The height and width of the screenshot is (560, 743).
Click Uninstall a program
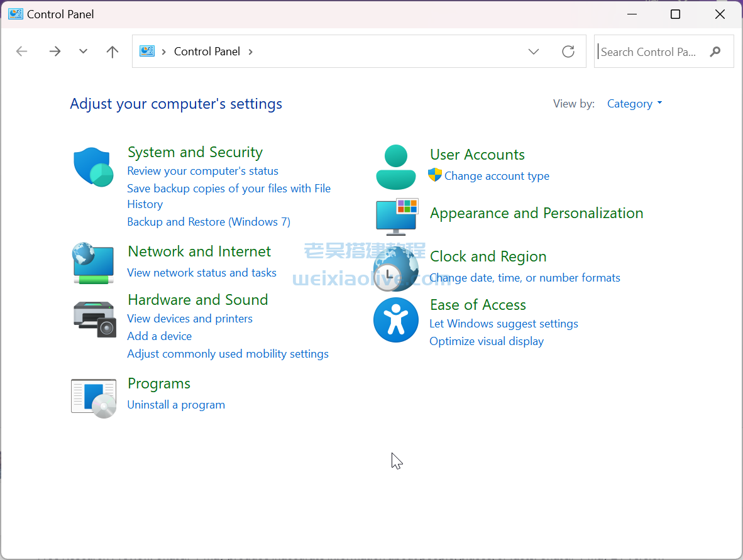point(176,404)
